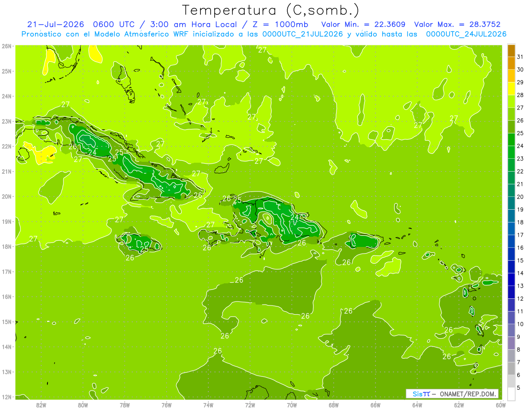The height and width of the screenshot is (411, 532).
Task: Click the 21N latitude axis label
Action: [x=6, y=171]
